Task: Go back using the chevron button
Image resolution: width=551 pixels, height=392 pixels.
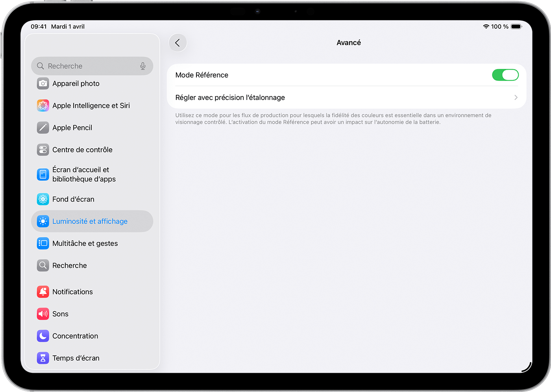Action: 178,43
